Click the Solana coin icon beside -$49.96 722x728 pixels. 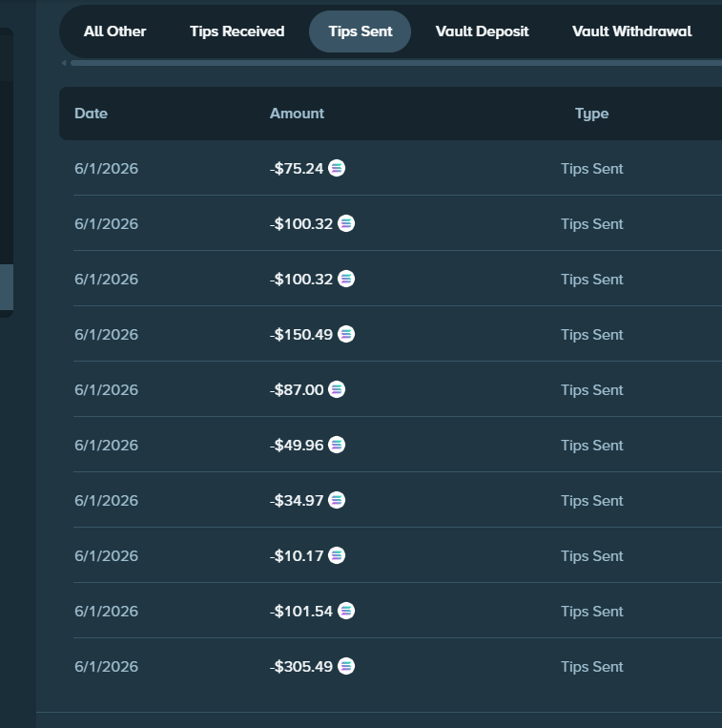(x=337, y=445)
